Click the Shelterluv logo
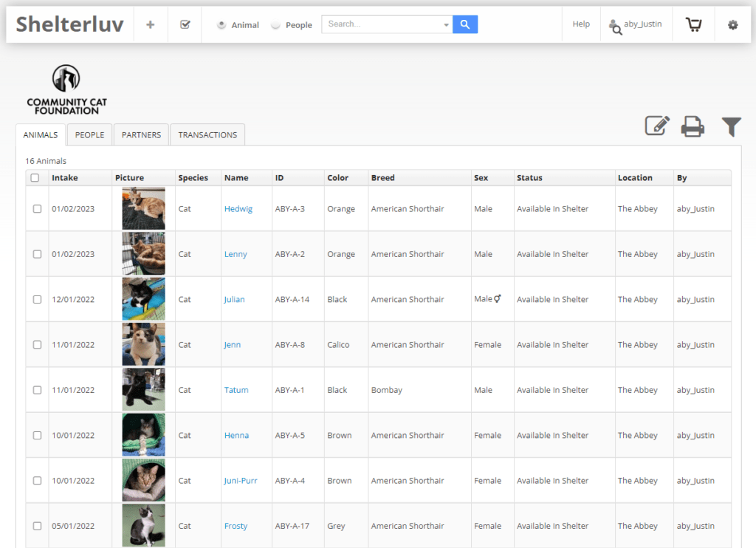 point(70,24)
